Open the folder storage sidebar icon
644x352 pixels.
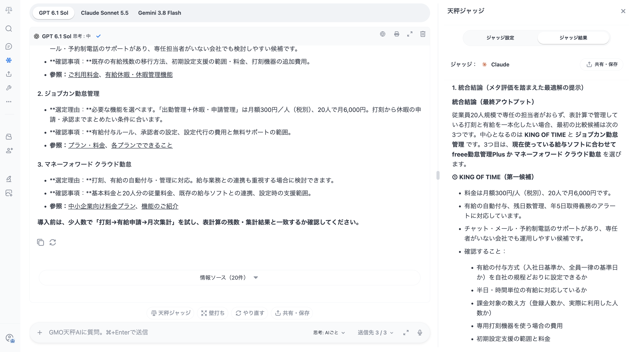pos(9,137)
